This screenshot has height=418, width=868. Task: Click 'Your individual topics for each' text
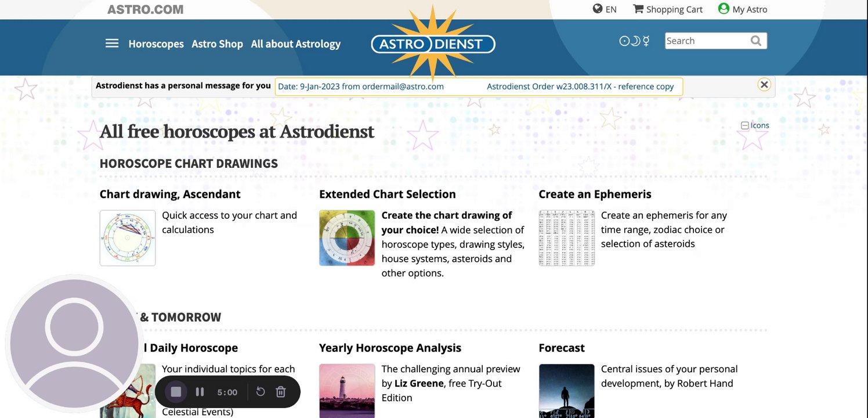pos(229,369)
